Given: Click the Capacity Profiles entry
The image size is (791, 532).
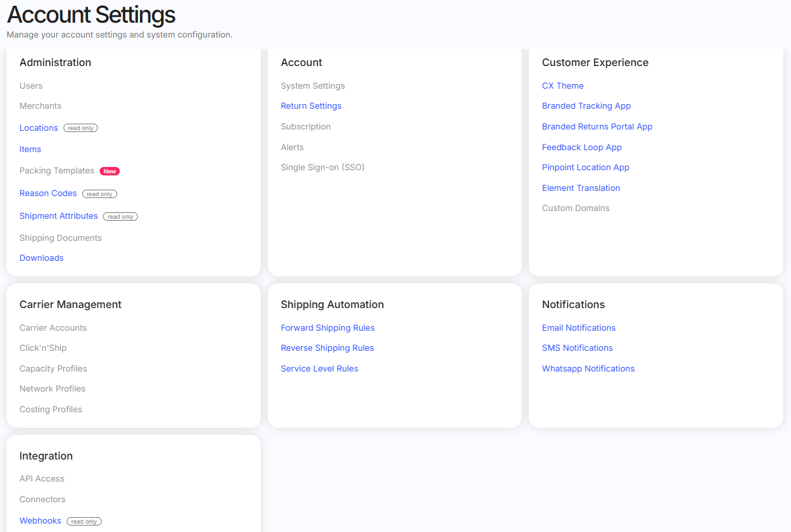Looking at the screenshot, I should click(53, 369).
